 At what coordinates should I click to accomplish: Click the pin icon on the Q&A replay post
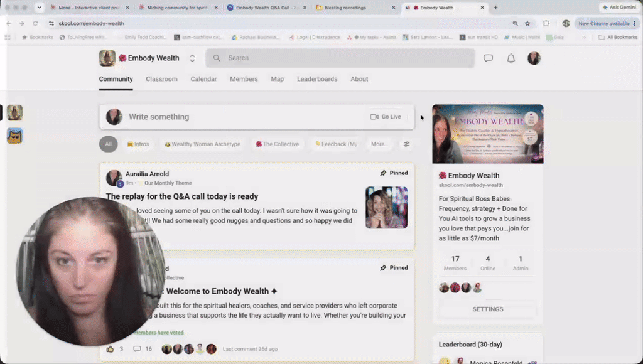(x=383, y=173)
